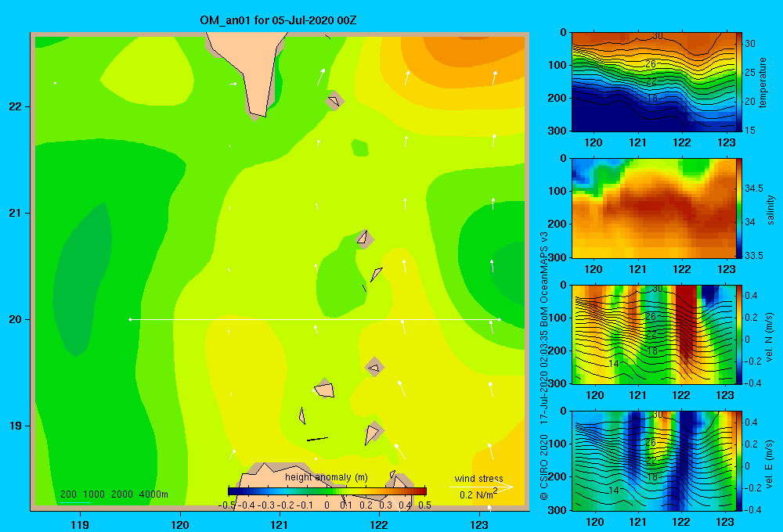The width and height of the screenshot is (783, 532).
Task: Click the 'temperature' axis label
Action: [763, 82]
